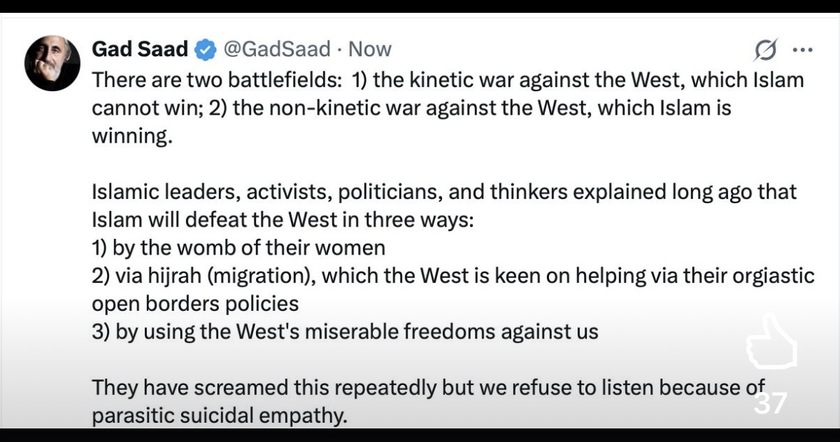Click the blue verified badge
This screenshot has height=442, width=840.
pyautogui.click(x=206, y=49)
